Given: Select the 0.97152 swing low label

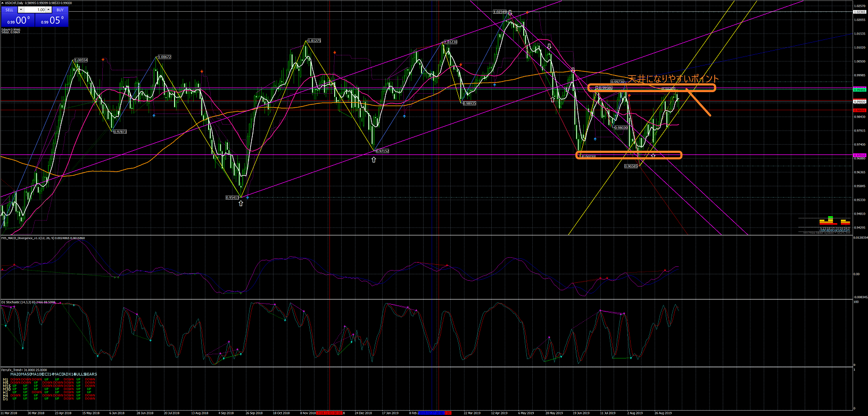Looking at the screenshot, I should [382, 151].
